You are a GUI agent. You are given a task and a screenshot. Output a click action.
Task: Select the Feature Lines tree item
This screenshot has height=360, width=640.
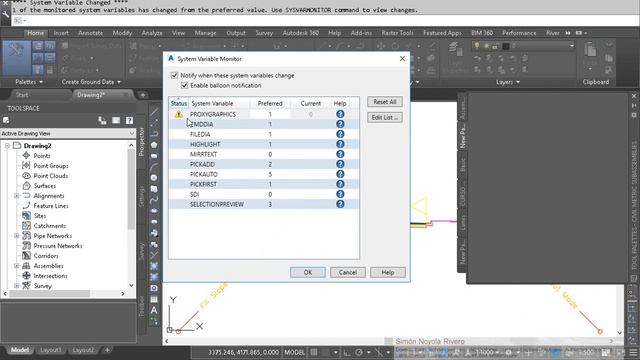coord(51,206)
